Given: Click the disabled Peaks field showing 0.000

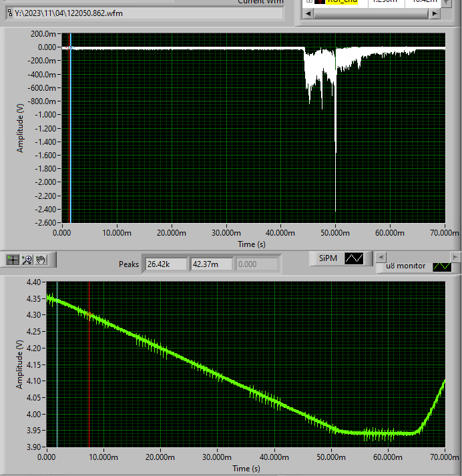Looking at the screenshot, I should coord(257,264).
